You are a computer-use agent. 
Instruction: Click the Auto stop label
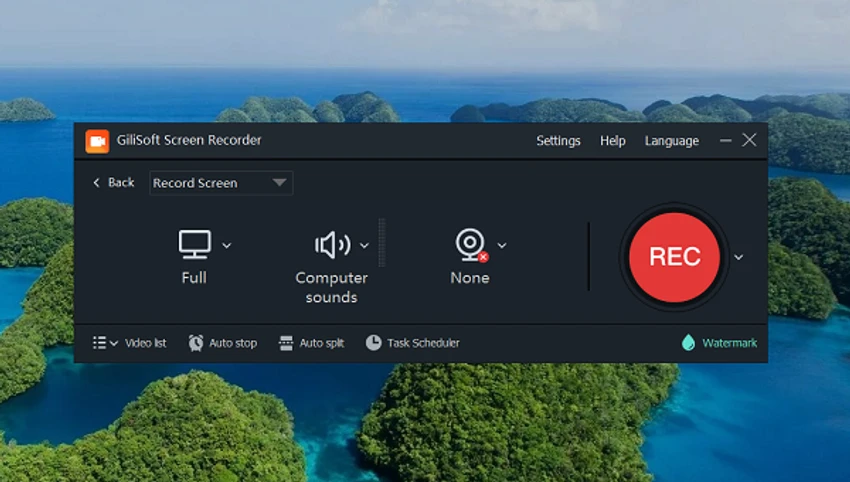pos(233,343)
